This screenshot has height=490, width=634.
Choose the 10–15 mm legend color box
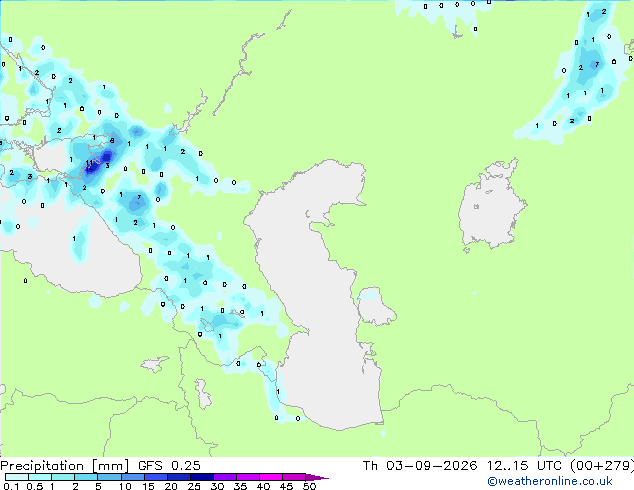pyautogui.click(x=132, y=477)
